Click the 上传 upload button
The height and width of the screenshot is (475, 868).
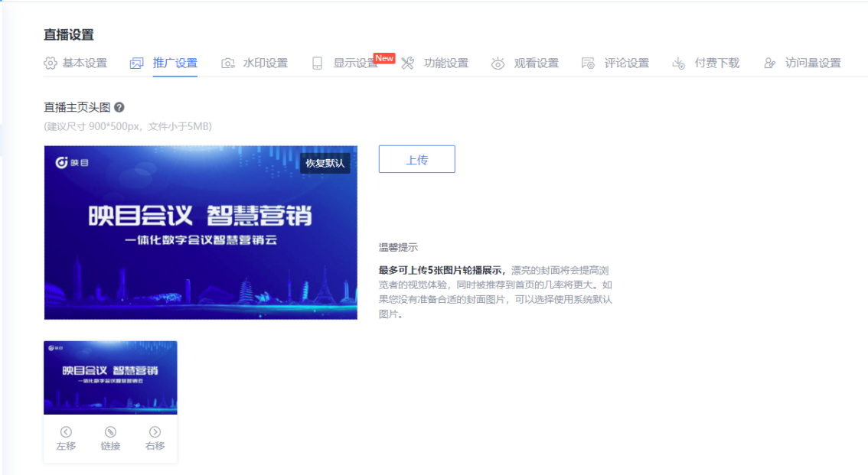coord(417,159)
